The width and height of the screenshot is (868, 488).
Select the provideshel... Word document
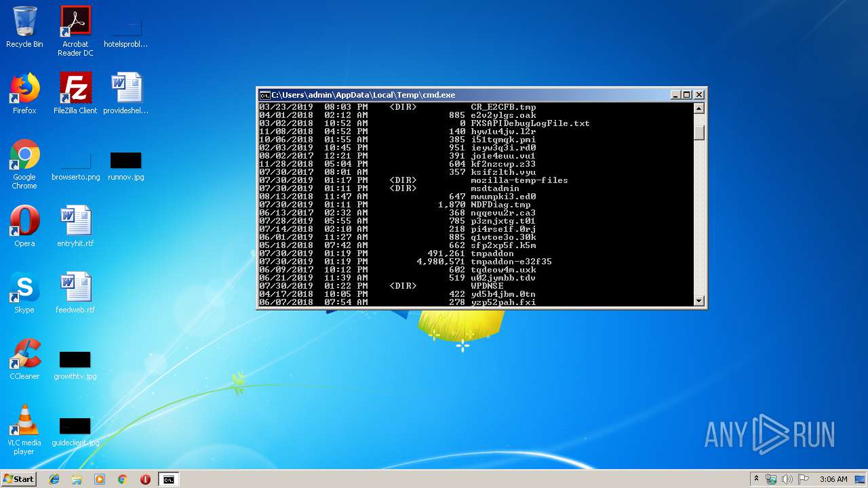pyautogui.click(x=125, y=94)
